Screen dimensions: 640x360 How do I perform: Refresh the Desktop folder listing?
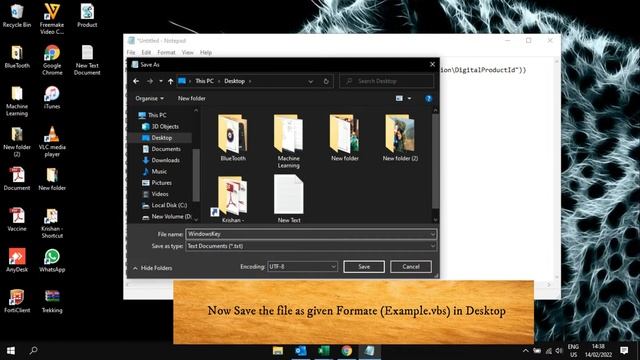point(326,81)
